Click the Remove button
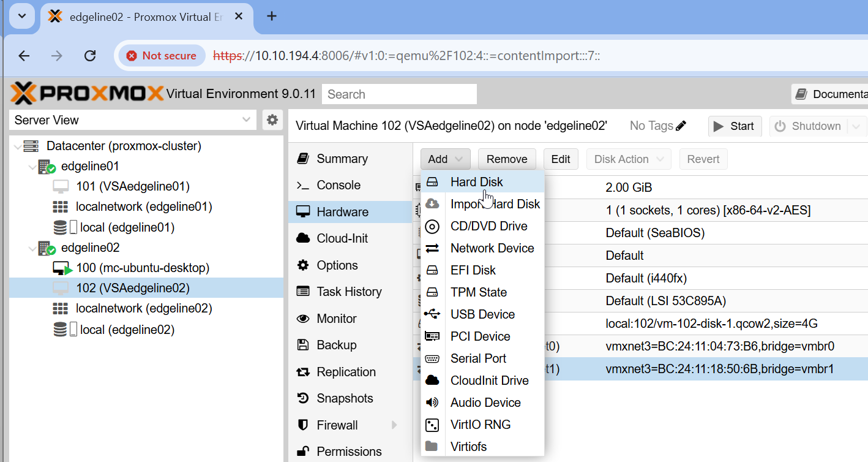Image resolution: width=868 pixels, height=462 pixels. tap(507, 159)
